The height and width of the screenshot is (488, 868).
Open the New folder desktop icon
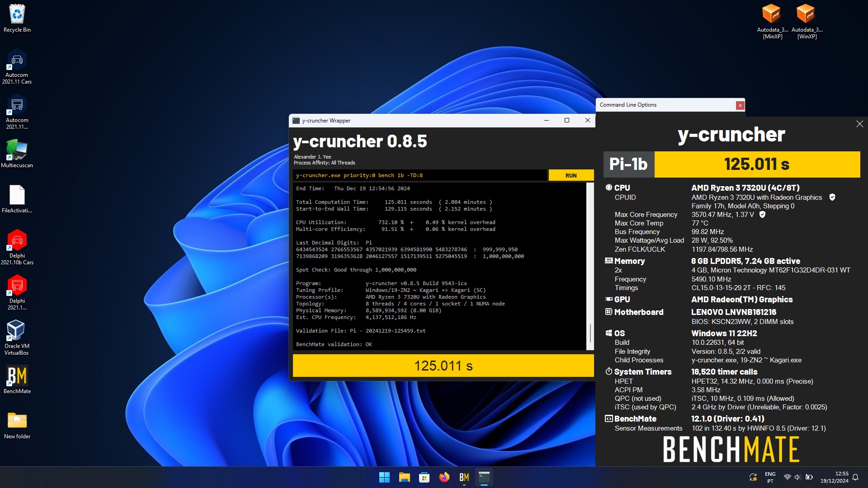coord(17,425)
